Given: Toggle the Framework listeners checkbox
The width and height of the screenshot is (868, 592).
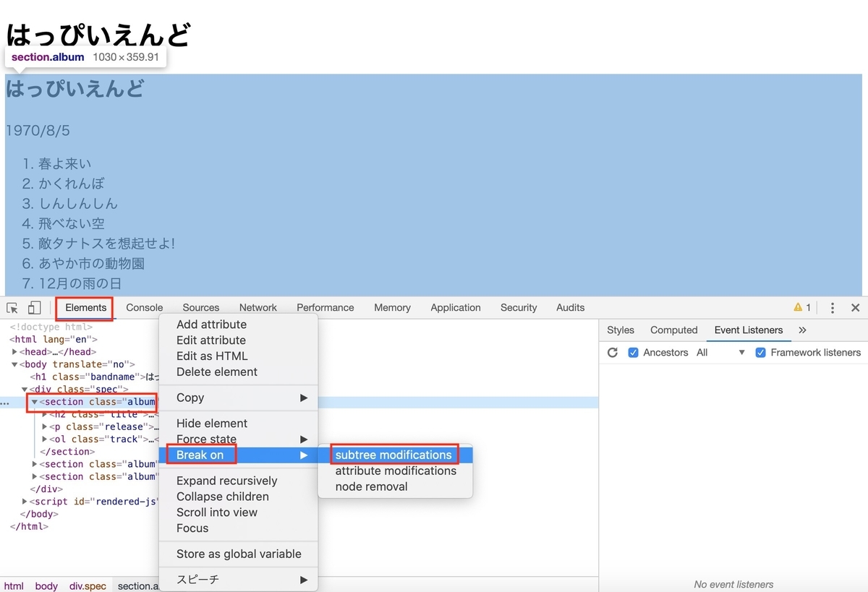Looking at the screenshot, I should pyautogui.click(x=760, y=353).
